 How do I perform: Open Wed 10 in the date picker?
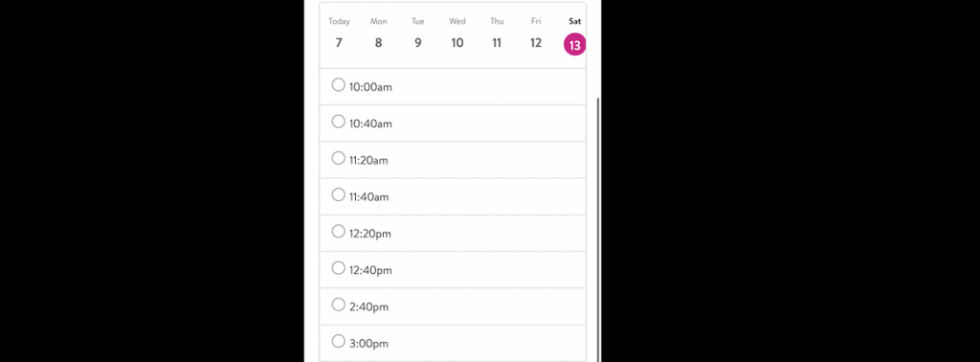(457, 34)
